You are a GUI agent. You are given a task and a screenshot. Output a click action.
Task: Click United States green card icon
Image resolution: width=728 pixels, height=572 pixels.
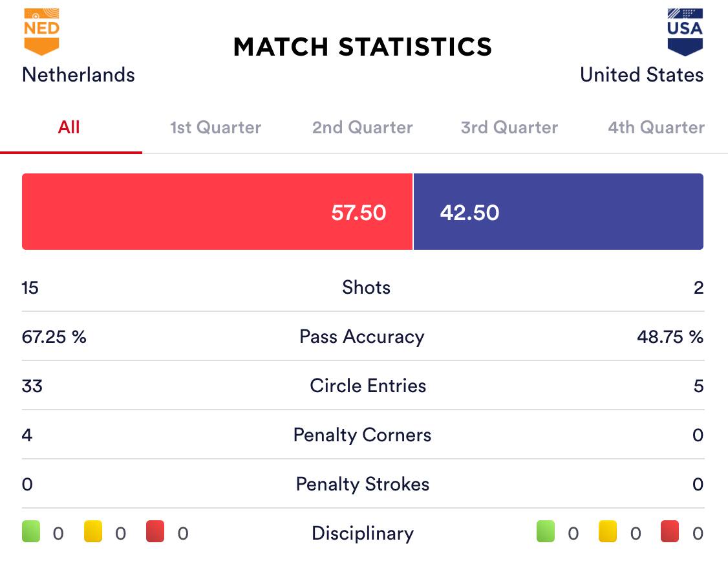coord(546,532)
